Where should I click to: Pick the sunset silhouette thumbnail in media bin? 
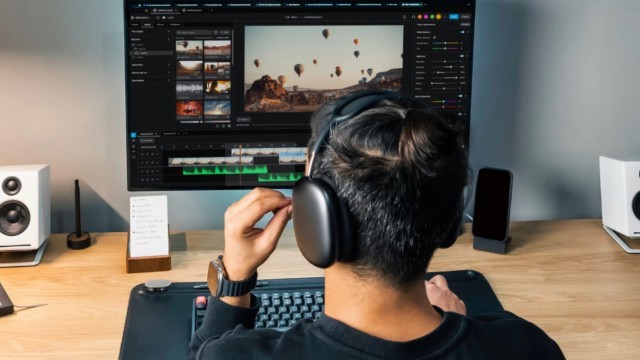click(218, 88)
